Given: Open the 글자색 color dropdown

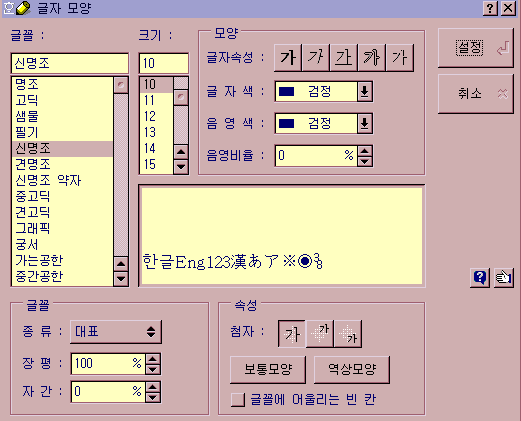Looking at the screenshot, I should point(365,91).
